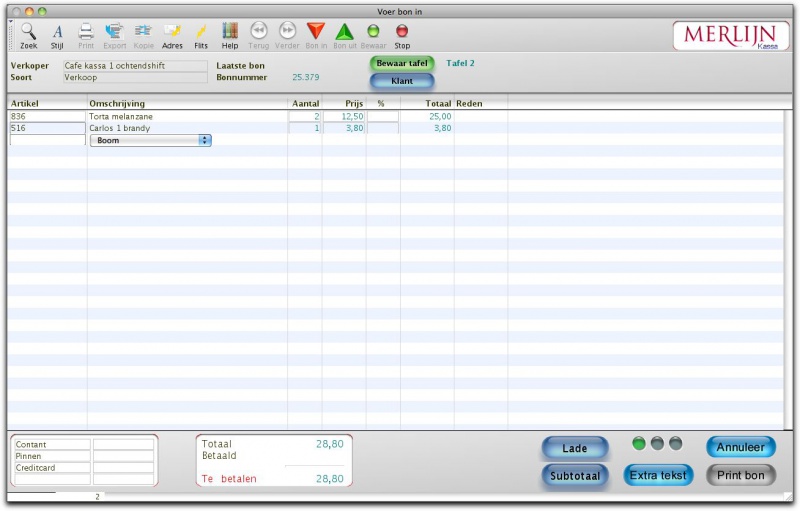Click the Subtotaal button

coord(575,476)
